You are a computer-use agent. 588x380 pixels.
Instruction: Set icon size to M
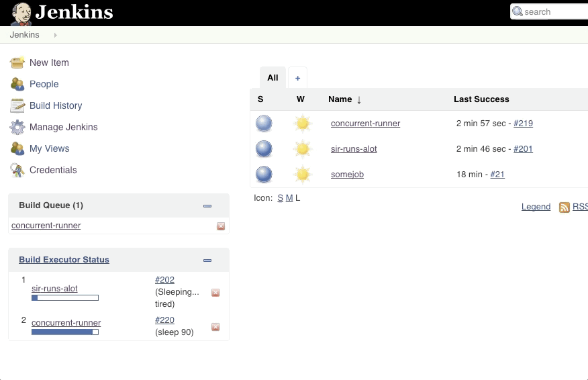[x=289, y=198]
